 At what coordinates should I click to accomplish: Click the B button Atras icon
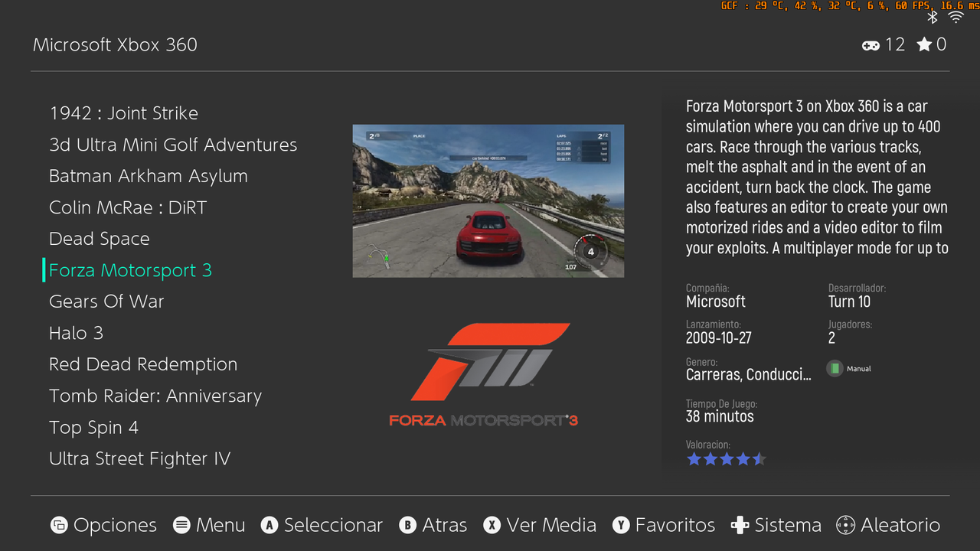coord(408,525)
